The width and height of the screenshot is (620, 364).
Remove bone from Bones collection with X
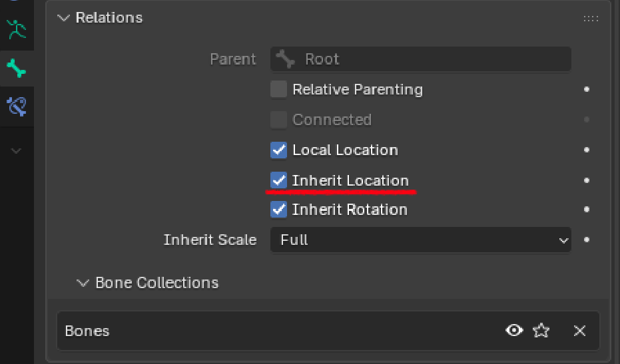579,331
